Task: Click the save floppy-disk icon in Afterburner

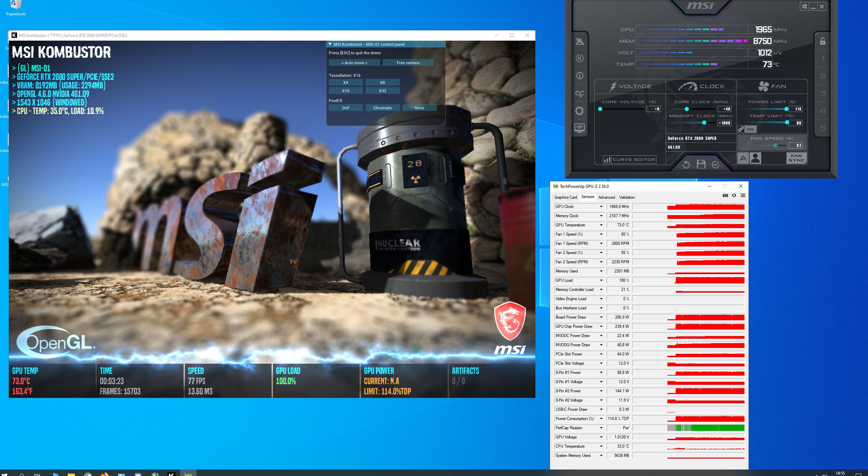Action: coord(701,165)
